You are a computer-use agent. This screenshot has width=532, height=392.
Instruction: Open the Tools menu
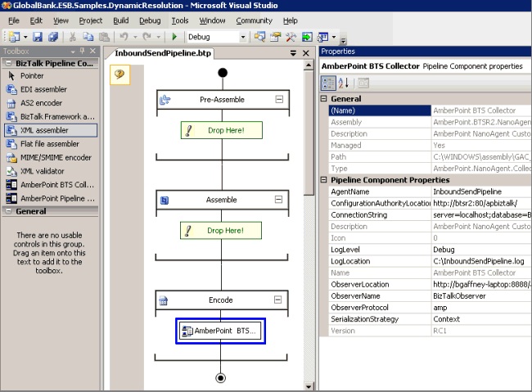pyautogui.click(x=180, y=20)
